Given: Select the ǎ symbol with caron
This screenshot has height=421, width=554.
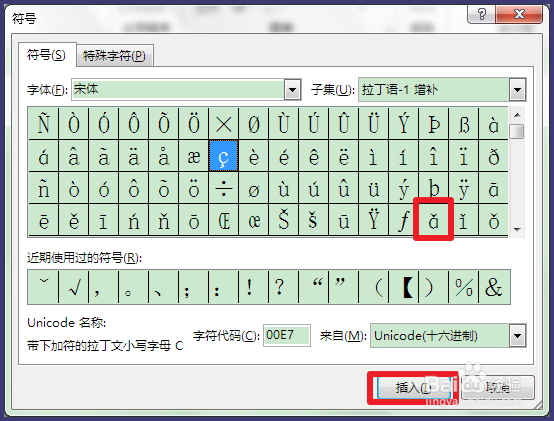Looking at the screenshot, I should [x=434, y=220].
